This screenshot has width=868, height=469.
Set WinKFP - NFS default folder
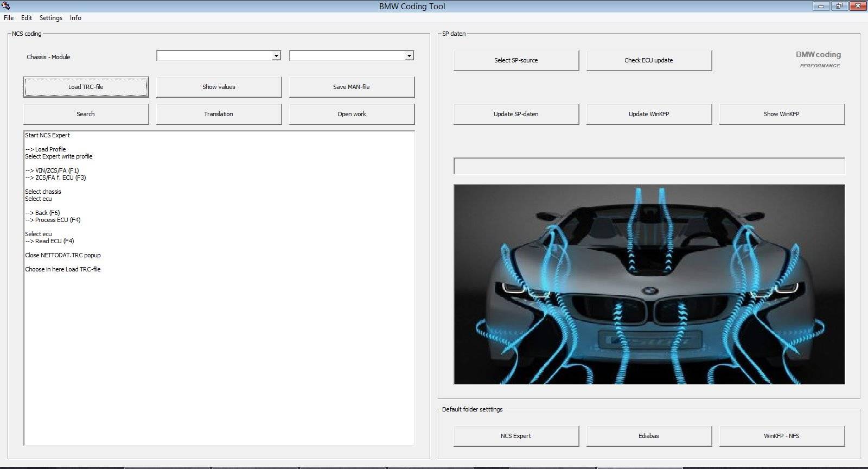(782, 436)
